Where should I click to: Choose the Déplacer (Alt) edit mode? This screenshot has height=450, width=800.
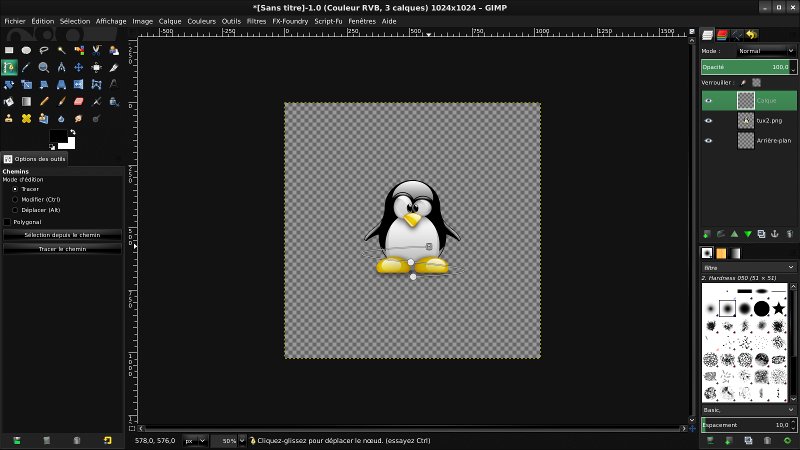point(15,210)
